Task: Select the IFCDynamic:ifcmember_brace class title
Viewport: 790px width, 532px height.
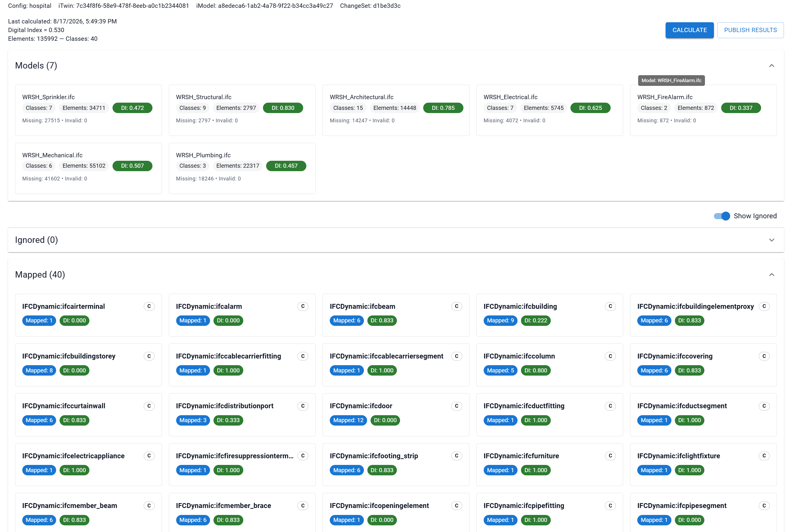Action: coord(223,505)
